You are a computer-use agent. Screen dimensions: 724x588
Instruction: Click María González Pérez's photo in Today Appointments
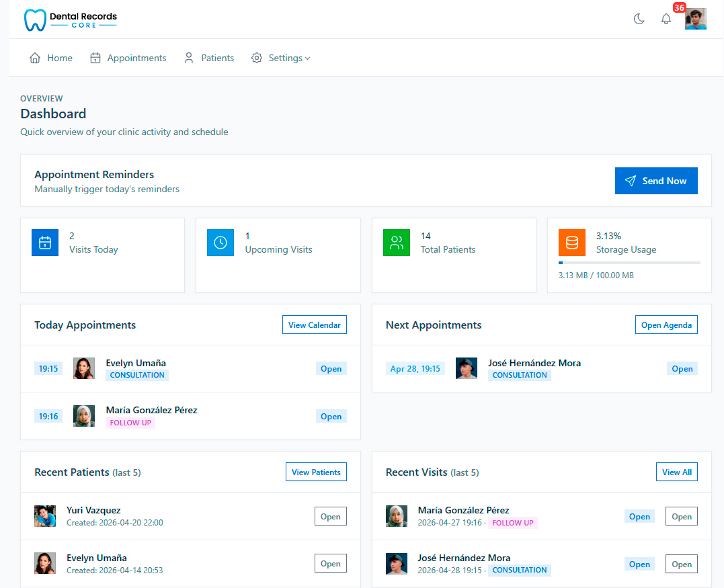tap(84, 416)
